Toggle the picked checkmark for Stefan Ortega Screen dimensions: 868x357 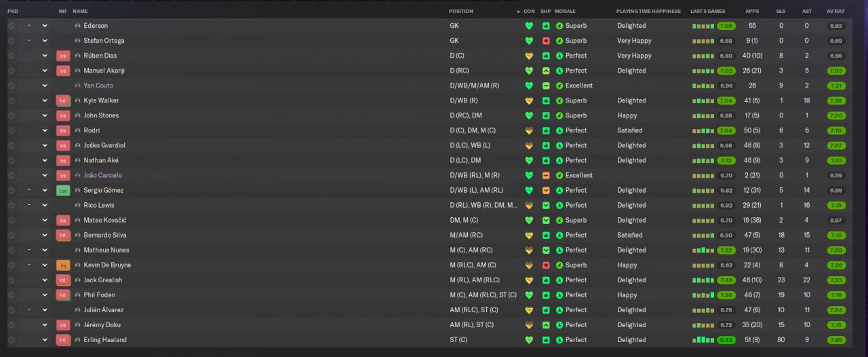point(12,41)
